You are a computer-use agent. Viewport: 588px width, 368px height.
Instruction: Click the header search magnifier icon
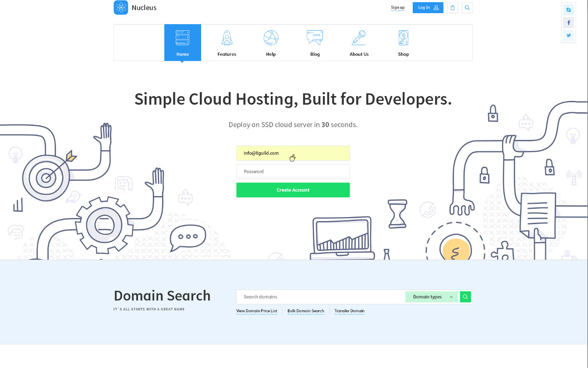pos(467,7)
